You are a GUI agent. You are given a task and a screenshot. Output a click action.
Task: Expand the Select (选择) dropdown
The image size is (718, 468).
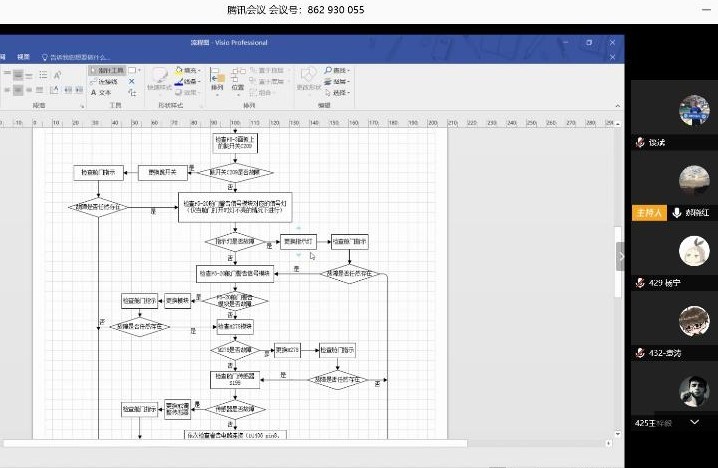tap(340, 93)
